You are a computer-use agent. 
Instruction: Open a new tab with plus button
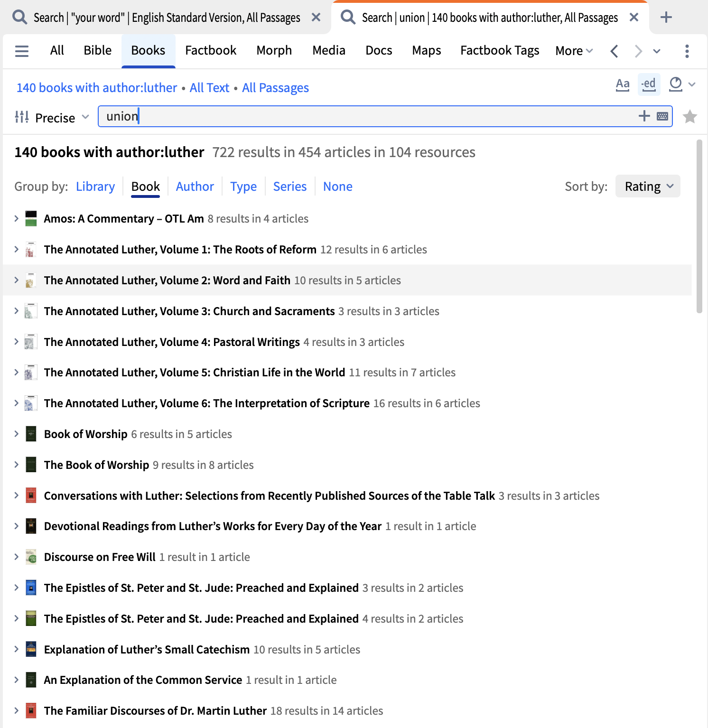(666, 18)
